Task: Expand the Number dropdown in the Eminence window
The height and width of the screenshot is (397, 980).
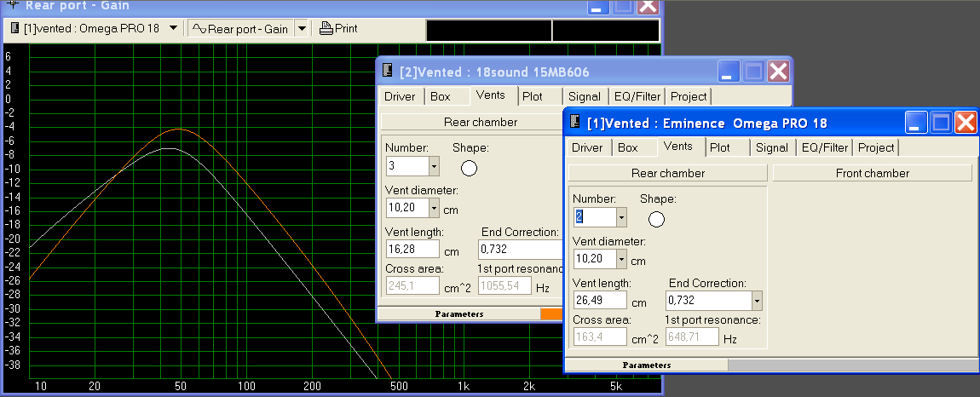Action: pos(621,217)
